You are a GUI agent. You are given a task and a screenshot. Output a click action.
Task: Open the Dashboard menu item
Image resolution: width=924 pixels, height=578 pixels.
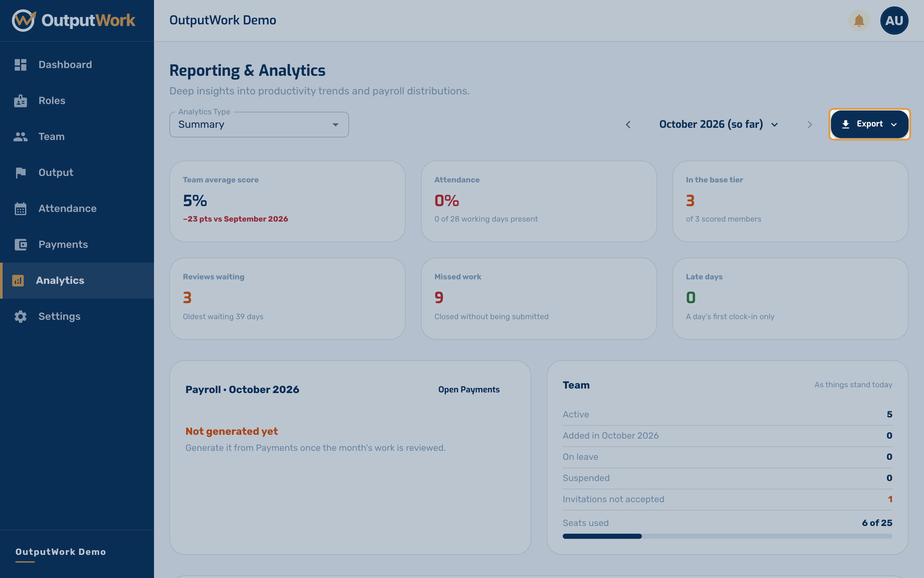77,65
